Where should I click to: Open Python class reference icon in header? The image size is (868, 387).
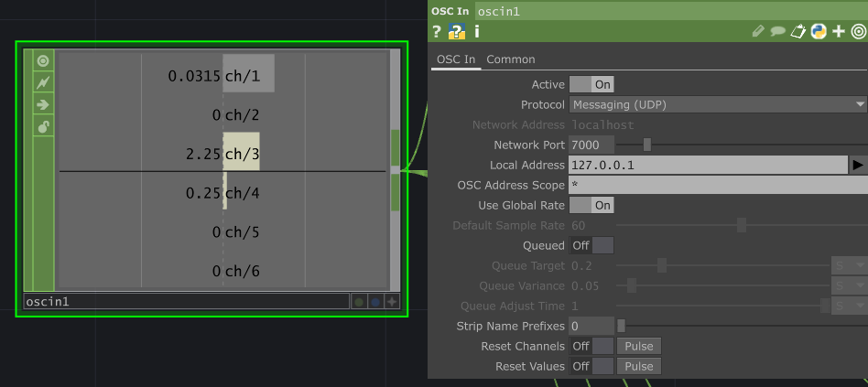coord(819,31)
